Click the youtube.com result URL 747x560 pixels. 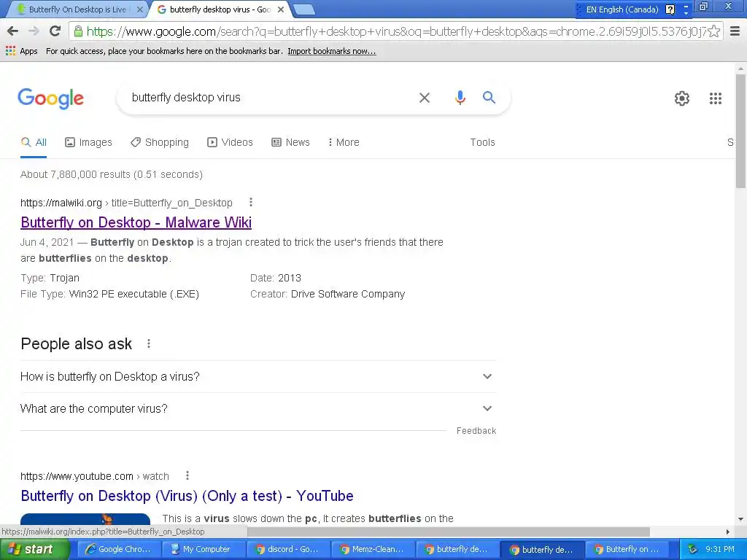(x=94, y=476)
